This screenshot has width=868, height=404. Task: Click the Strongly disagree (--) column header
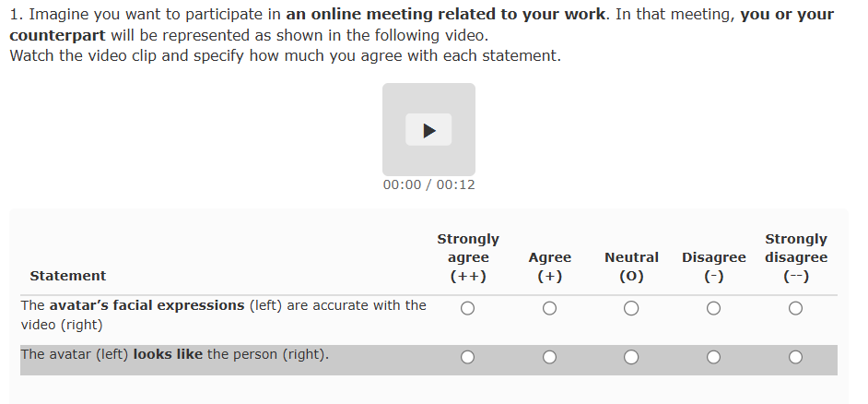(795, 257)
